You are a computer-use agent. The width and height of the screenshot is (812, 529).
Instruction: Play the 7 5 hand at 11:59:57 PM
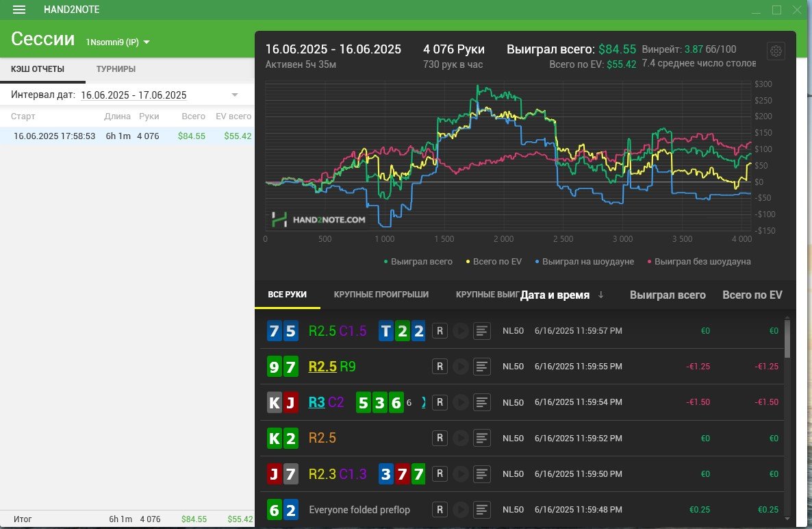[x=460, y=330]
